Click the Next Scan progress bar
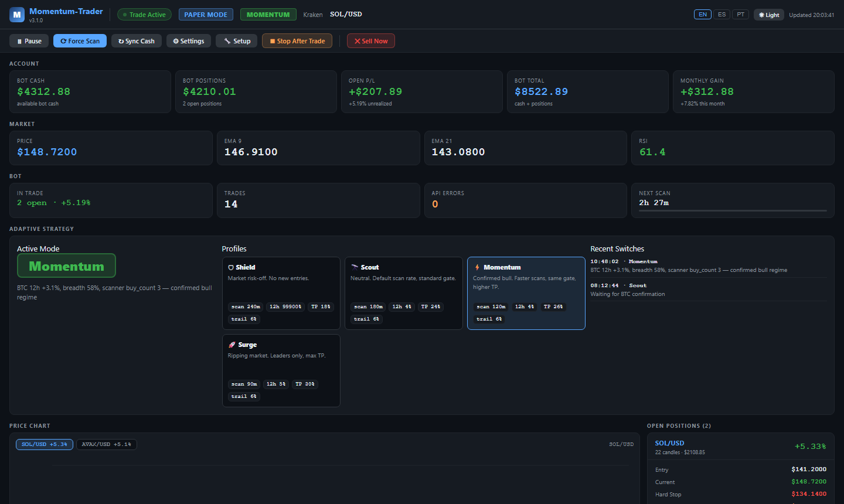The width and height of the screenshot is (844, 504). point(733,210)
